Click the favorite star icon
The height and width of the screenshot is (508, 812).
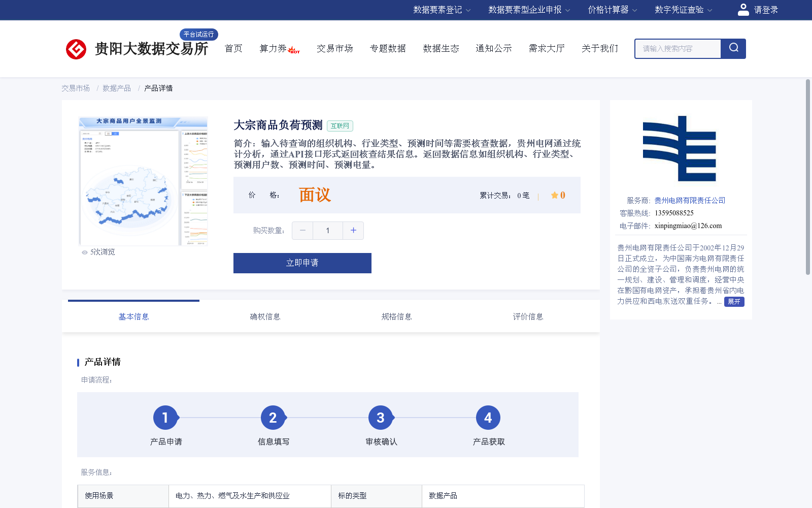[555, 195]
